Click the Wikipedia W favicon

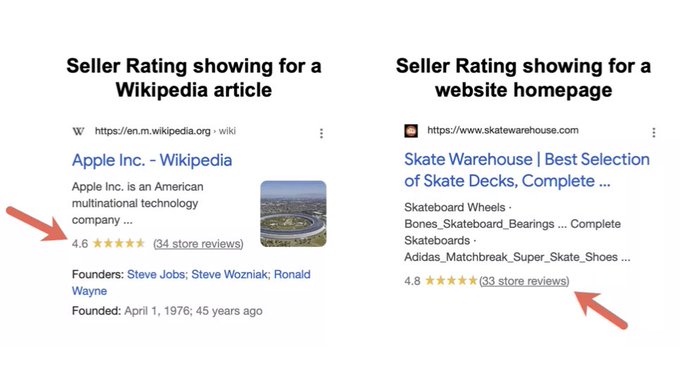click(x=78, y=131)
